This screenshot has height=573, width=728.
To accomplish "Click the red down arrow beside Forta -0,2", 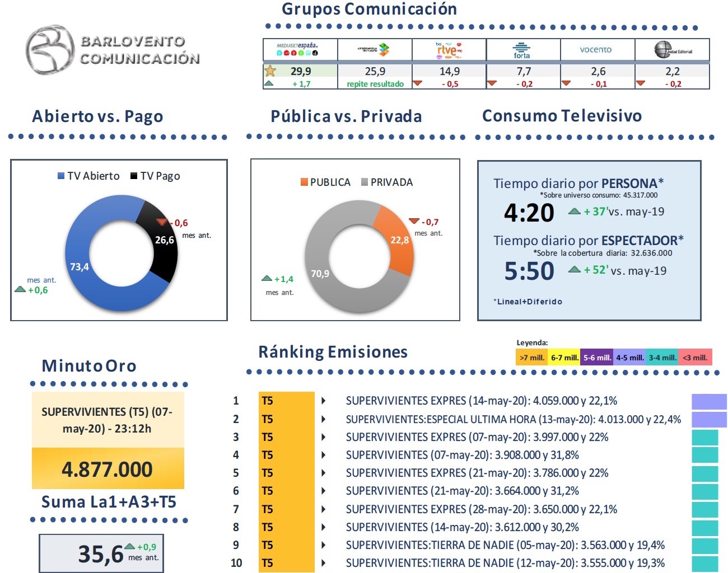I will click(492, 83).
